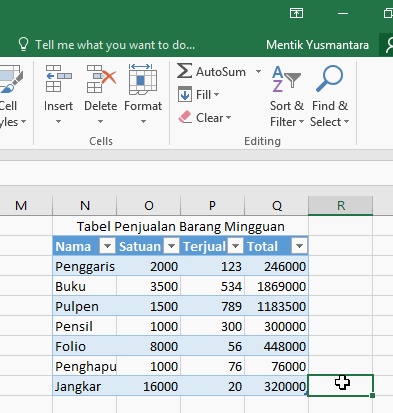Viewport: 393px width, 413px height.
Task: Select the Buku cell
Action: point(84,286)
